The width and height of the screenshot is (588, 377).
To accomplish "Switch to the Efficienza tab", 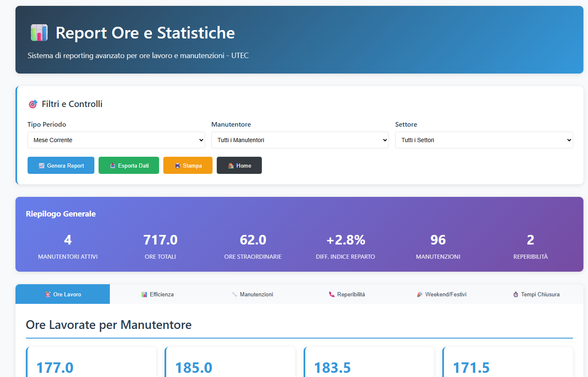I will [157, 295].
